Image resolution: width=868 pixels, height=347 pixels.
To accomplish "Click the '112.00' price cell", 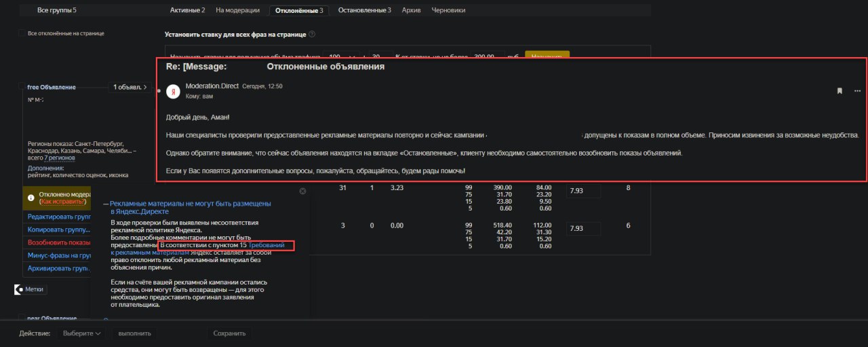I will point(543,224).
